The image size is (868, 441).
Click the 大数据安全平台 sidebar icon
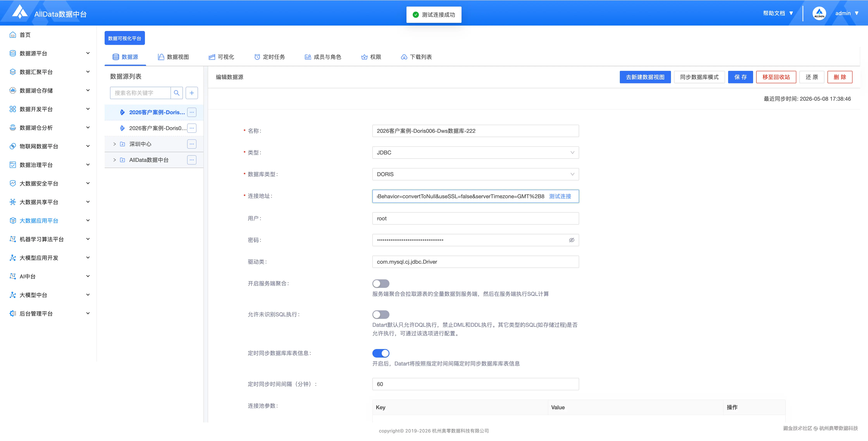pyautogui.click(x=13, y=183)
